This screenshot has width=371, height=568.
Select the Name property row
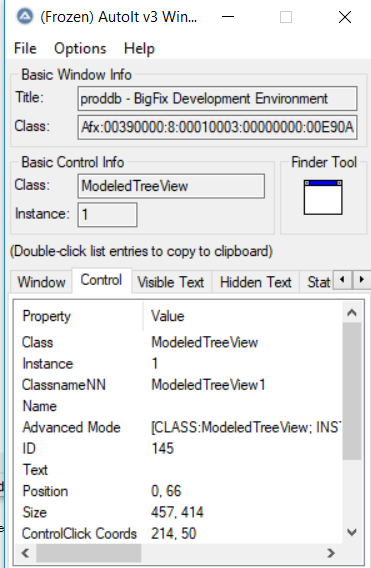(178, 406)
